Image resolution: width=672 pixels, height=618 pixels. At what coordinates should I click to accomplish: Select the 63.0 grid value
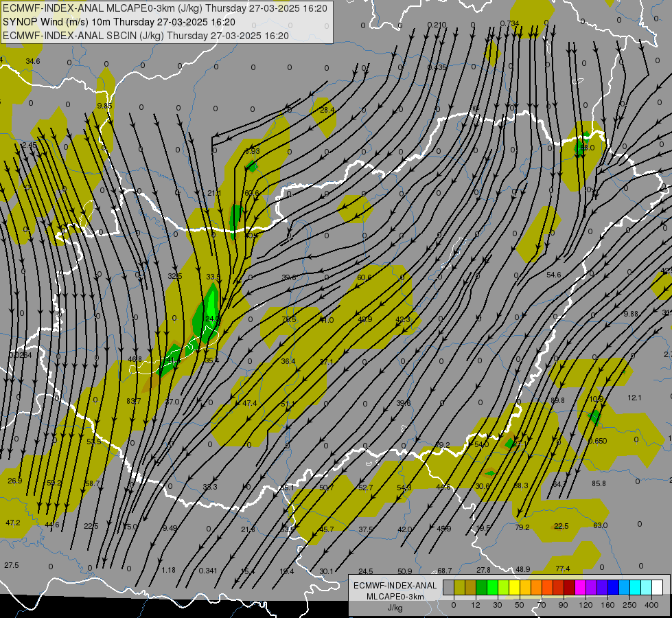601,525
